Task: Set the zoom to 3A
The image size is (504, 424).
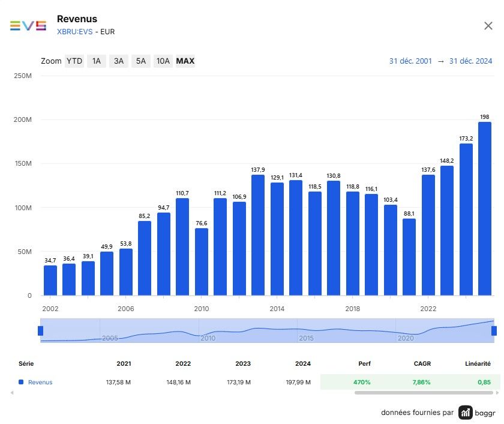Action: point(119,61)
